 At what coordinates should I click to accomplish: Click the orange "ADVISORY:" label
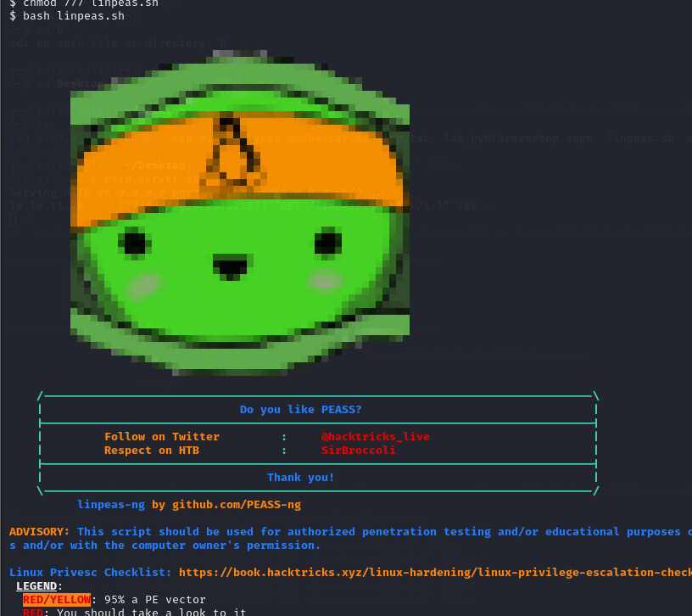tap(40, 532)
